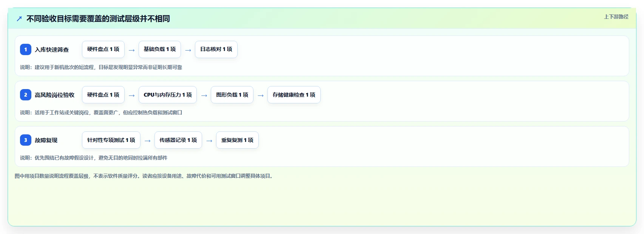Screen dimensions: 644x234
Task: Click the note starting 说明：建议用于新机批次
Action: (101, 67)
